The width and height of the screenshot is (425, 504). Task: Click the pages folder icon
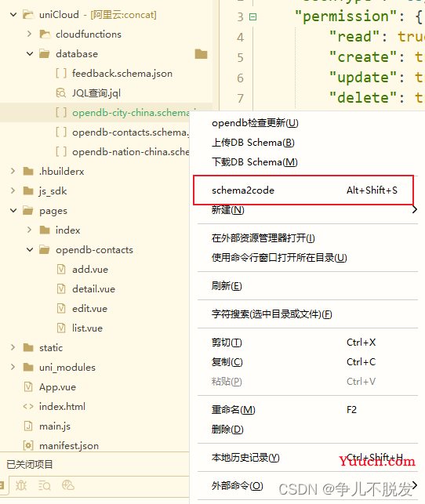click(x=28, y=211)
